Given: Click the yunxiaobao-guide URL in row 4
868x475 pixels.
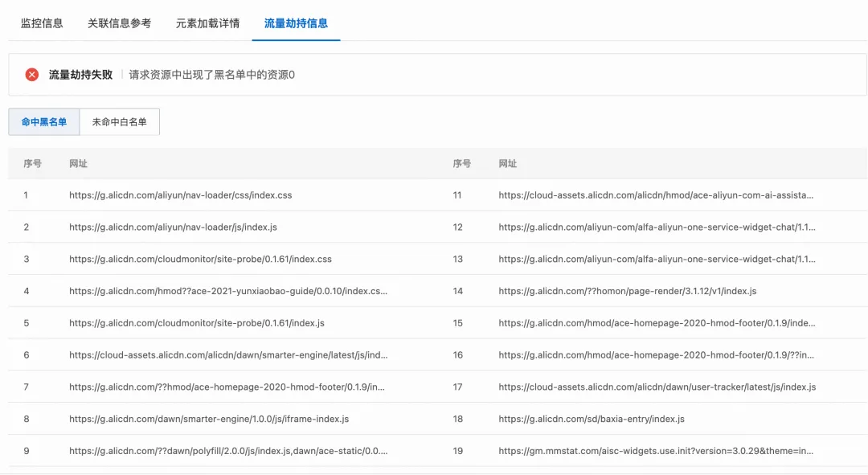Looking at the screenshot, I should pyautogui.click(x=228, y=291).
